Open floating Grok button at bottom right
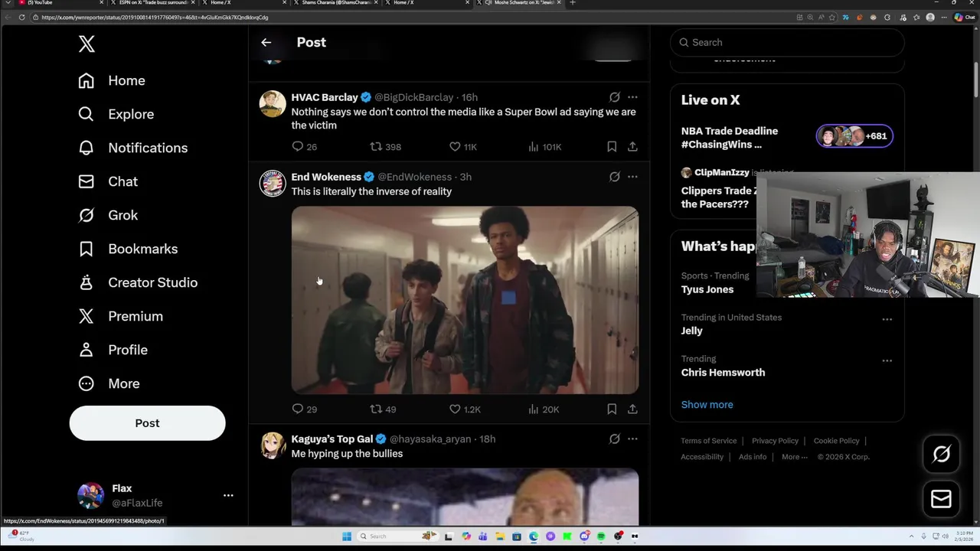The image size is (980, 551). 941,454
